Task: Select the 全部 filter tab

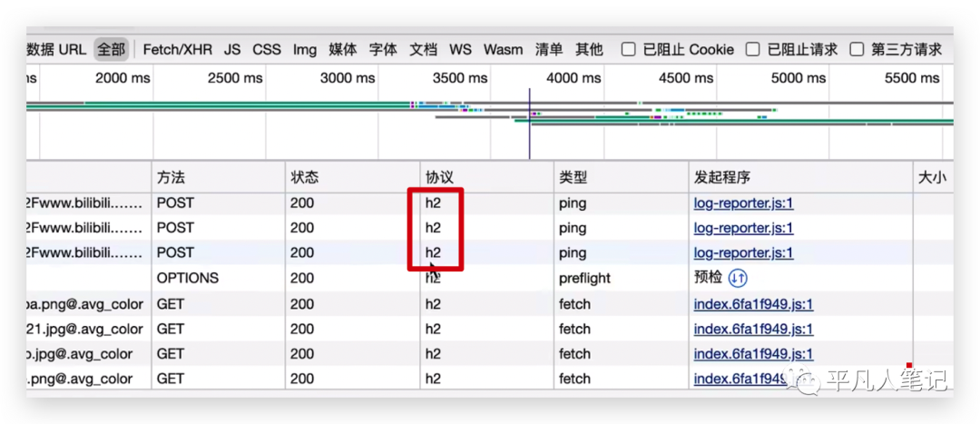Action: click(112, 50)
